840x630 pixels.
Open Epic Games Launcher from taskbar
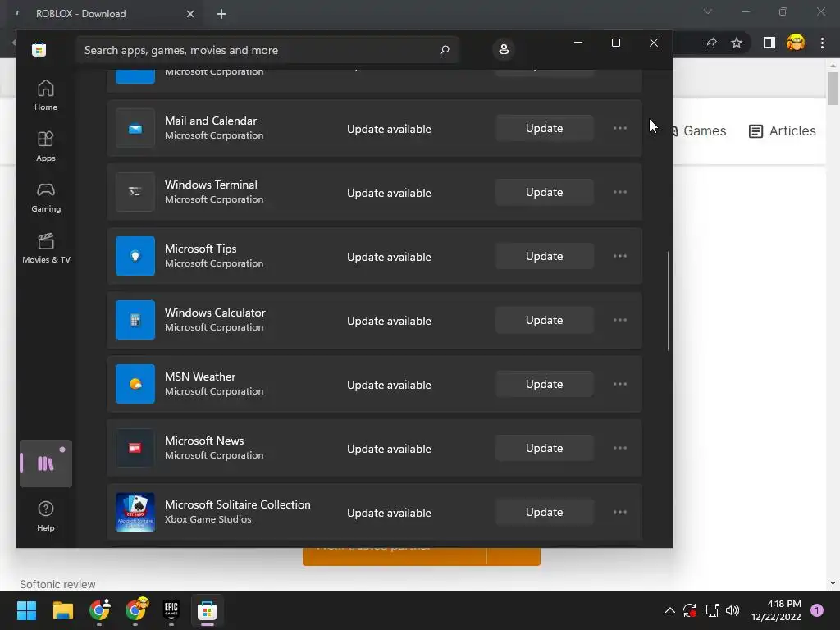point(171,610)
